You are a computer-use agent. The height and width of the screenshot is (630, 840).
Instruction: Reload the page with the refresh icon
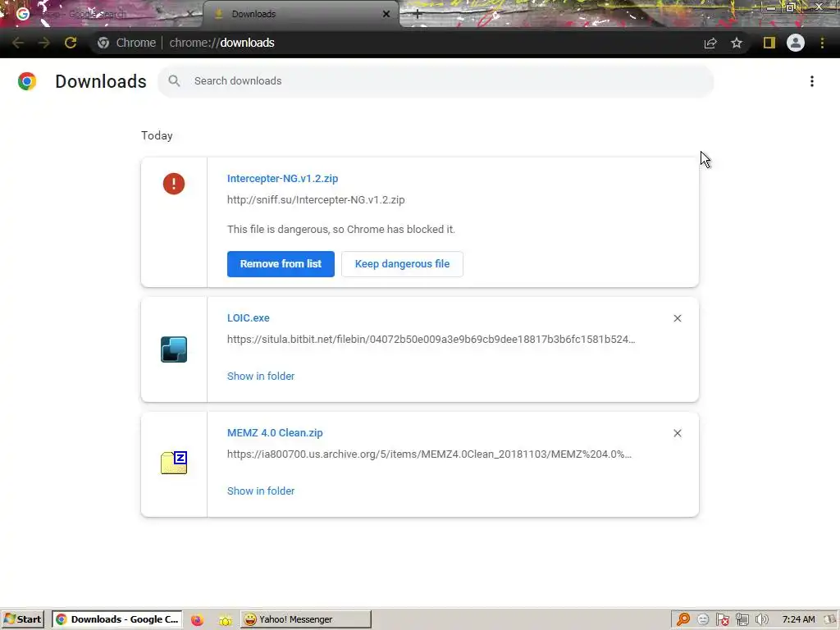71,43
